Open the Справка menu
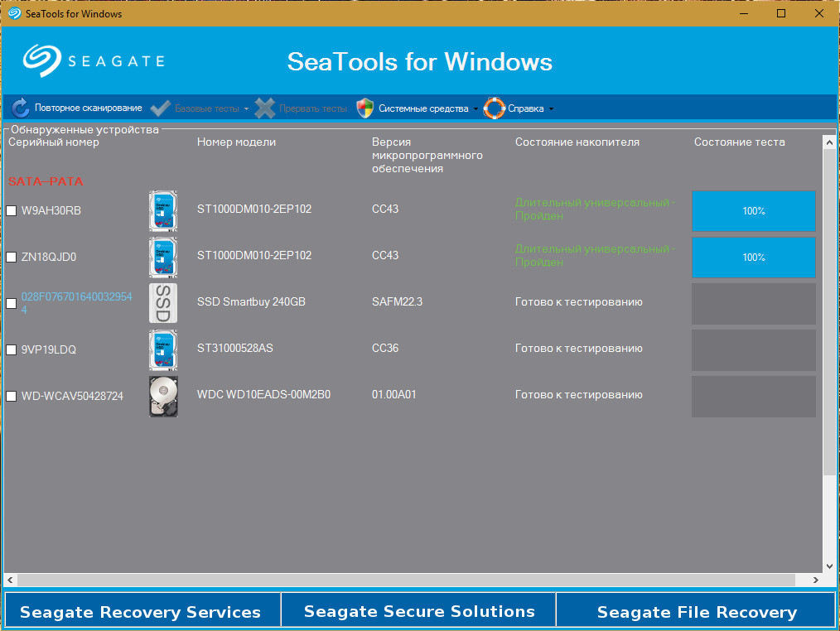The width and height of the screenshot is (840, 631). click(x=525, y=108)
